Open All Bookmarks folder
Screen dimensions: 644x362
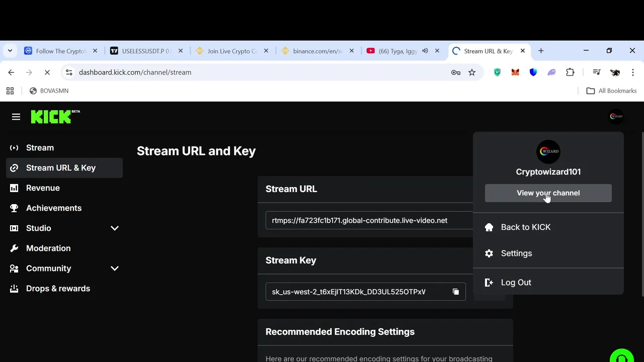(612, 91)
